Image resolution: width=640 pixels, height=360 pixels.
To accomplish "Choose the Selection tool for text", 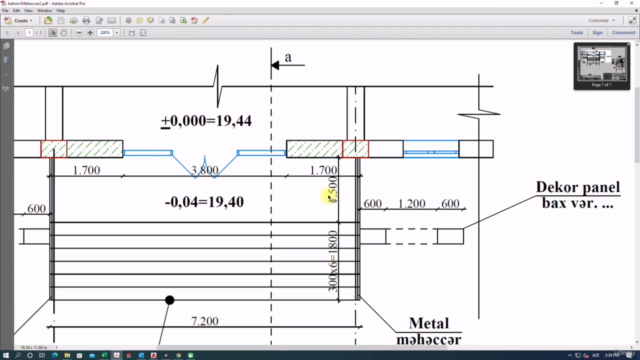I will pos(53,33).
